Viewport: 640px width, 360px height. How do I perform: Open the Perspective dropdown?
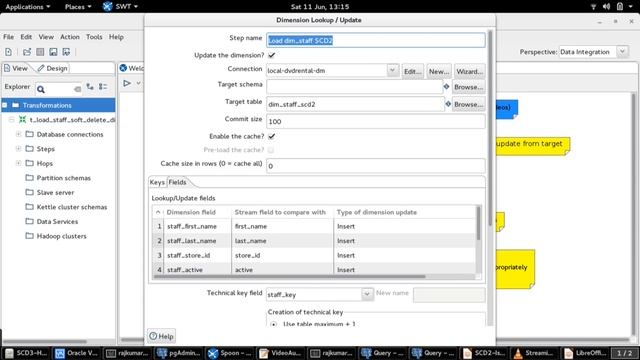pos(622,52)
